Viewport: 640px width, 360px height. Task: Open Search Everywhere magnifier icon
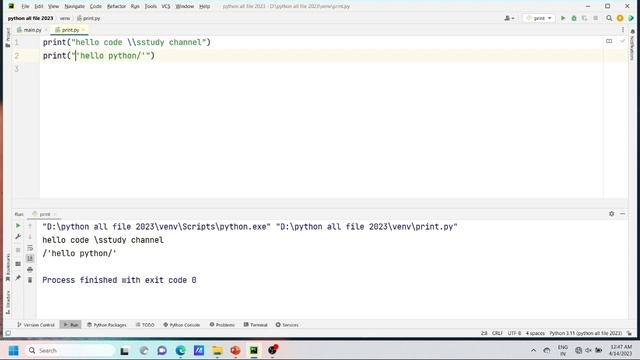[609, 18]
